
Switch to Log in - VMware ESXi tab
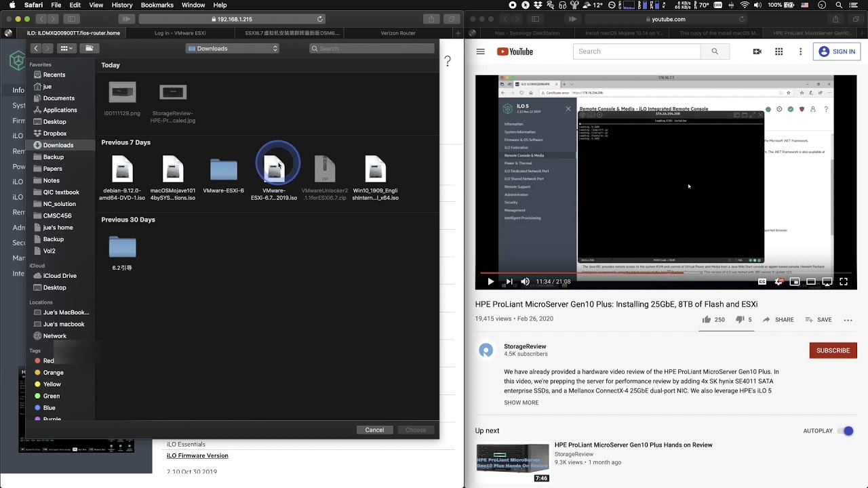(180, 33)
